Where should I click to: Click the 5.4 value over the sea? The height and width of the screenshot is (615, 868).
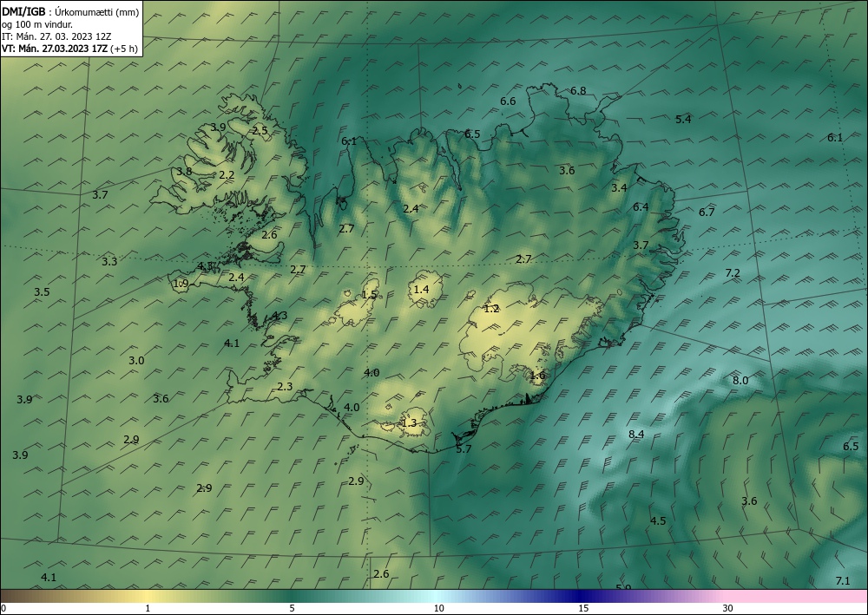683,119
